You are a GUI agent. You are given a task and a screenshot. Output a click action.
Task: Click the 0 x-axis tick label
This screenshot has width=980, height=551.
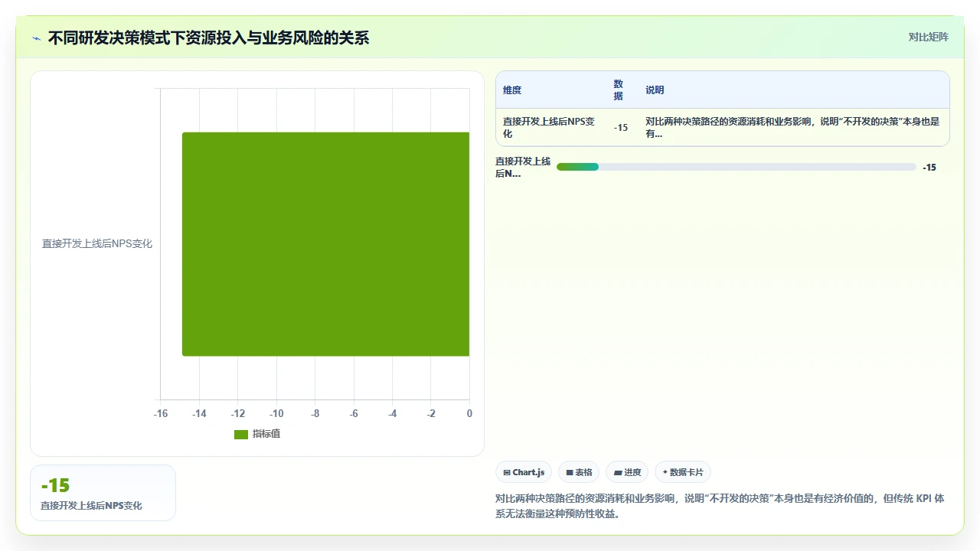(469, 413)
